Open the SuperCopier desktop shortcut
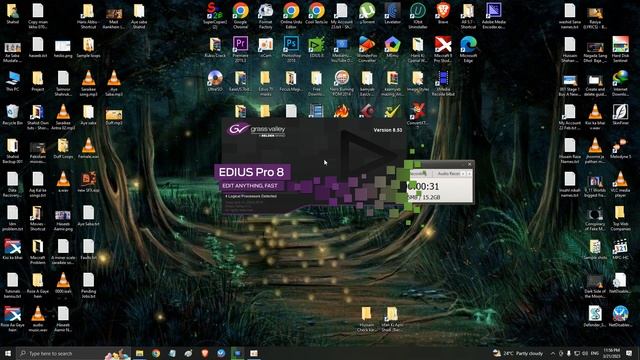The height and width of the screenshot is (360, 640). pyautogui.click(x=215, y=16)
